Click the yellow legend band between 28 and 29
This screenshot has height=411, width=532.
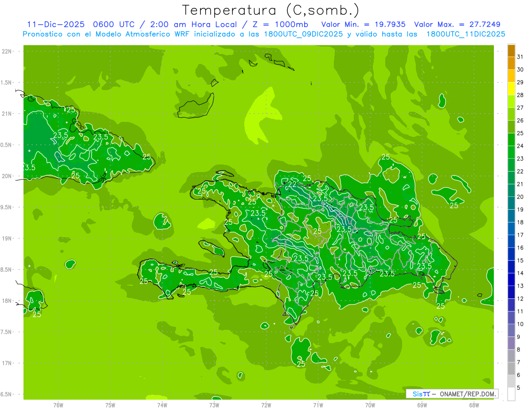(511, 88)
